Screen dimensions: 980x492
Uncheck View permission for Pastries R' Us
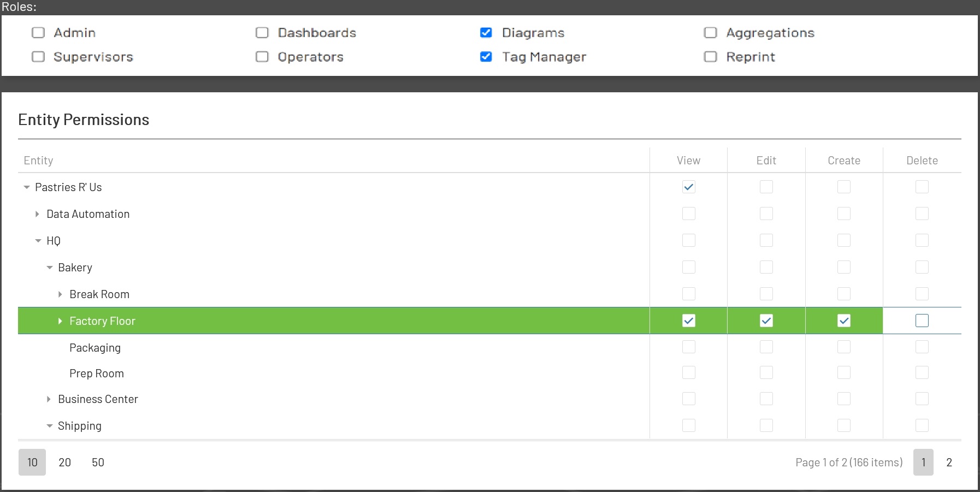[x=688, y=187]
